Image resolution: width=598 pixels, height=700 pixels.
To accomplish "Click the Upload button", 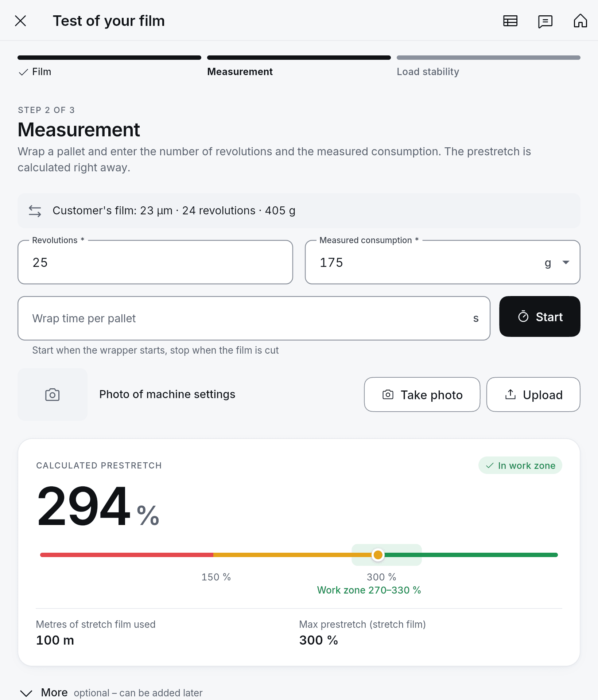I will coord(533,394).
